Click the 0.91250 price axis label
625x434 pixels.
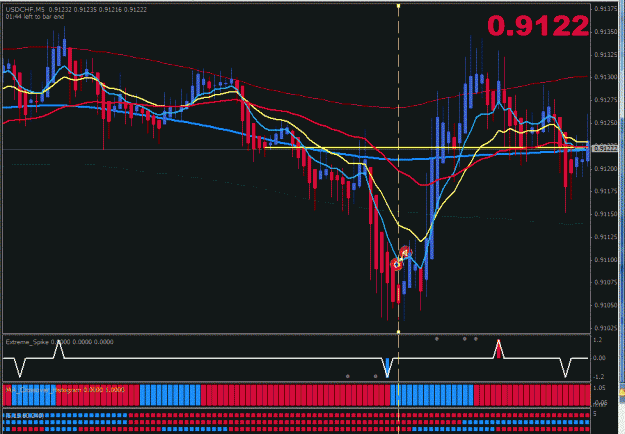click(605, 123)
